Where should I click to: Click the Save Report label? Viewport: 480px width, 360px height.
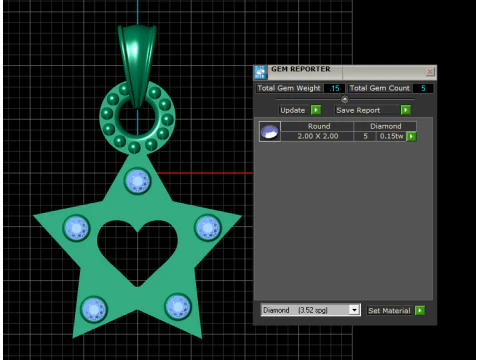click(358, 110)
